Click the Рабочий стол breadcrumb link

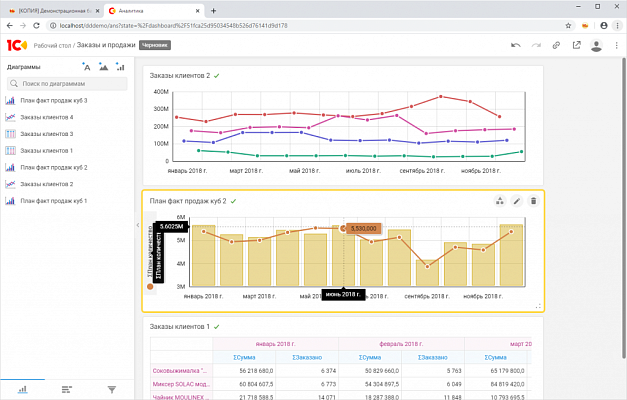52,45
